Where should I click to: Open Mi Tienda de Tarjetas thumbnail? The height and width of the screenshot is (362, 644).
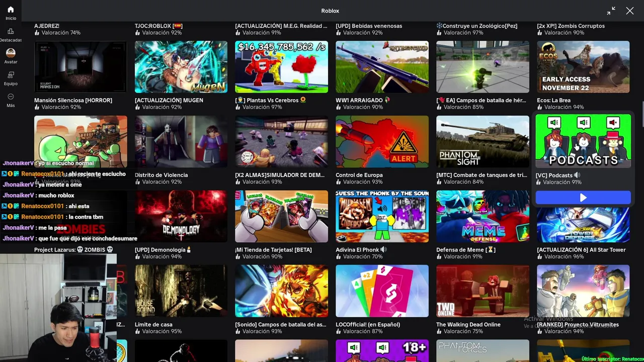pyautogui.click(x=281, y=216)
